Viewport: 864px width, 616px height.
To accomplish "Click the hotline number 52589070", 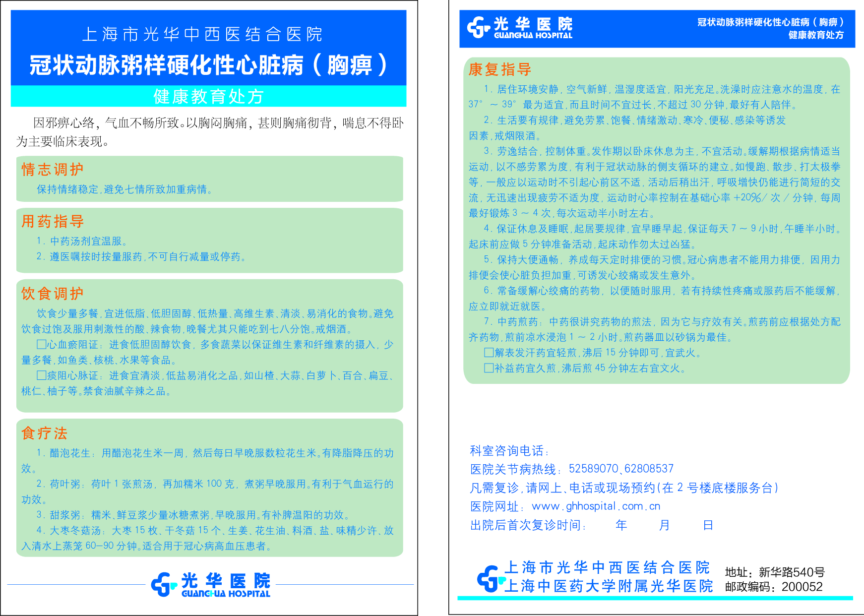I will click(594, 469).
